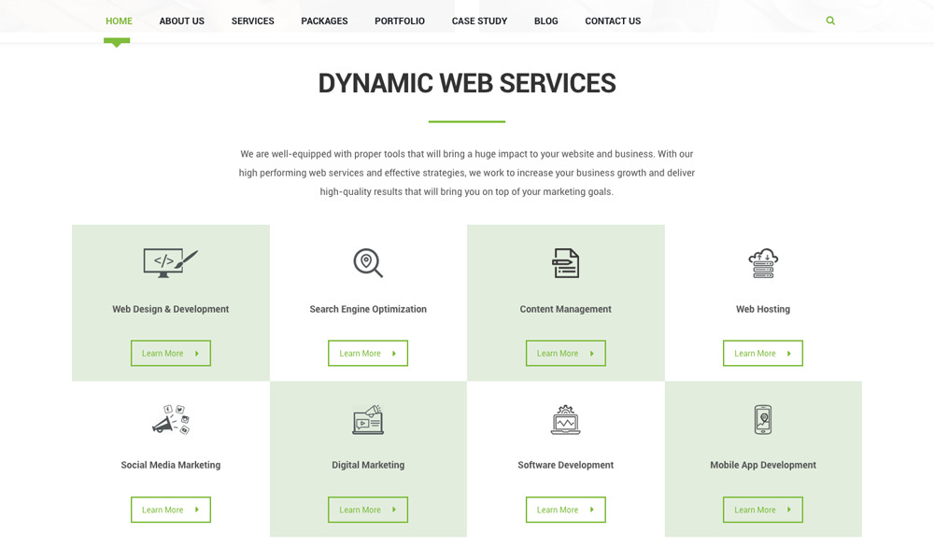Click the Web Design & Development monitor icon

(170, 263)
